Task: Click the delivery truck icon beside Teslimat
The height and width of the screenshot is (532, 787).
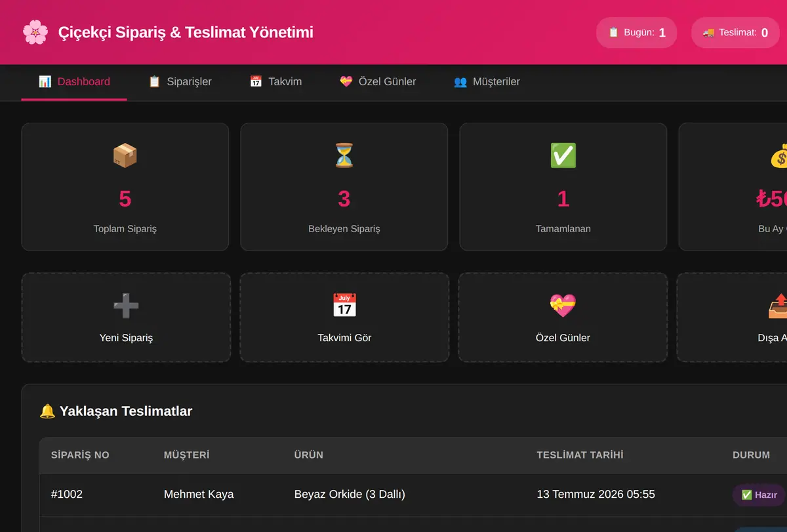Action: [708, 32]
